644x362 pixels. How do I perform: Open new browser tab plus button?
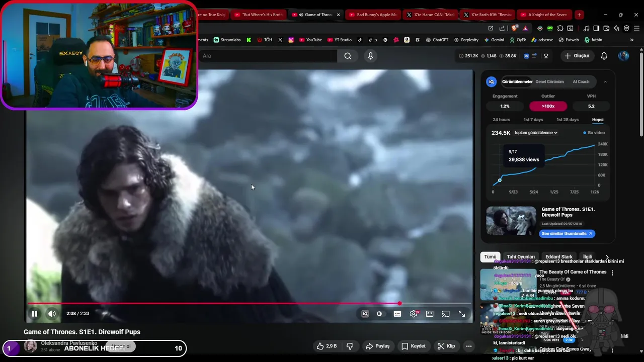[579, 15]
